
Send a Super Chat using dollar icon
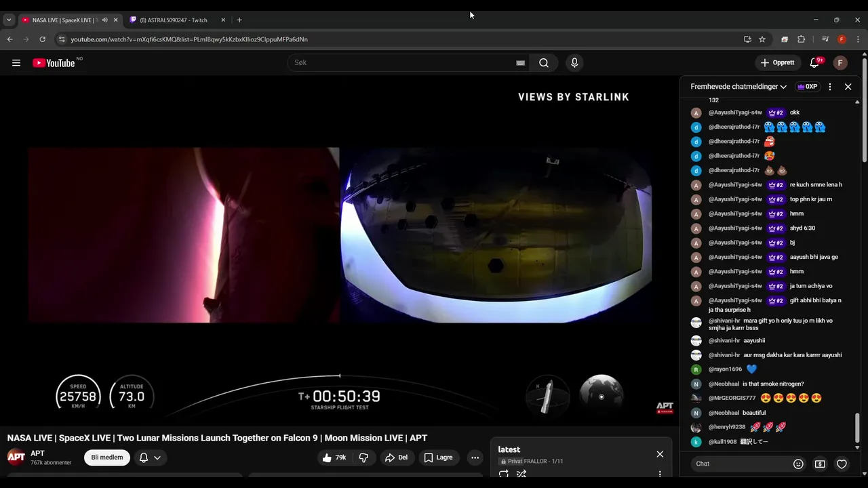pos(820,464)
